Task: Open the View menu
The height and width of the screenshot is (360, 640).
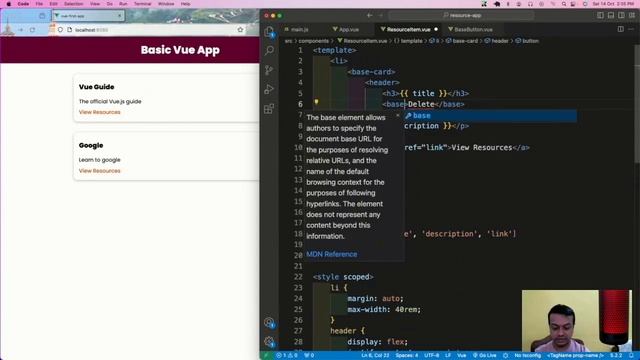Action: click(95, 4)
